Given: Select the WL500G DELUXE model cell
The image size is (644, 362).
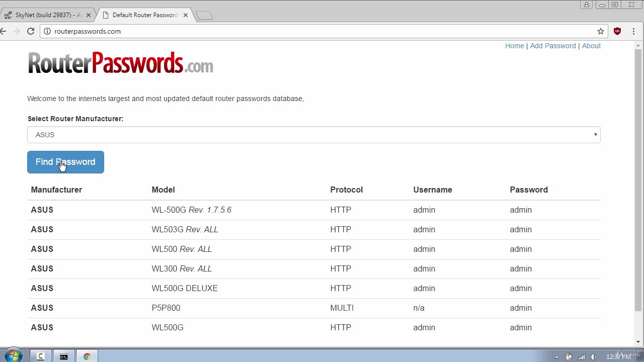Looking at the screenshot, I should coord(185,288).
